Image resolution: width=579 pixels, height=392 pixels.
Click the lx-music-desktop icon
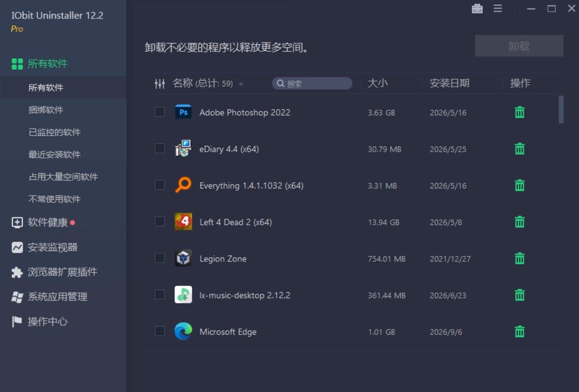[183, 295]
